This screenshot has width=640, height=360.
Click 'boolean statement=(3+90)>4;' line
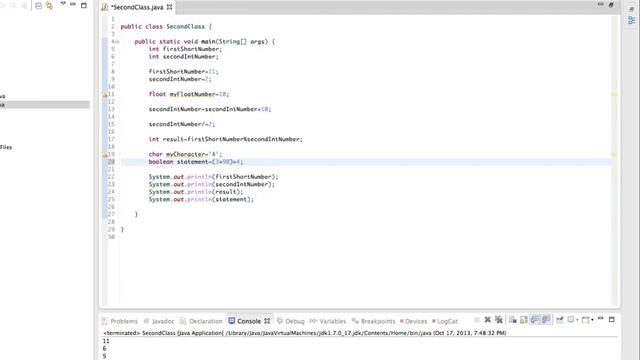196,162
